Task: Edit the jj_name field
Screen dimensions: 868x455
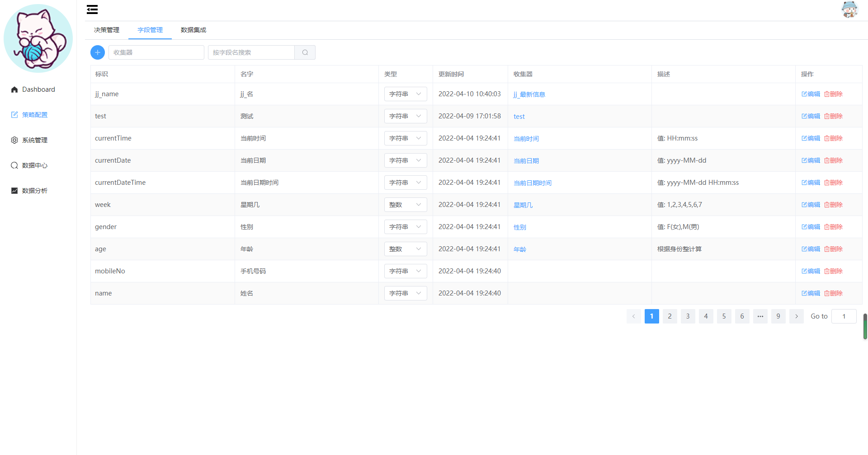Action: point(811,94)
